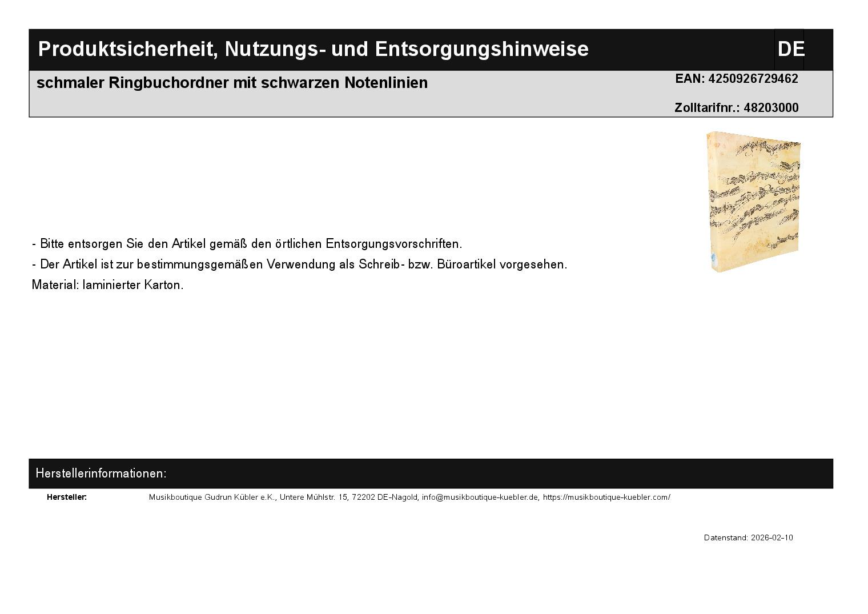Image resolution: width=868 pixels, height=614 pixels.
Task: Click the binder product image
Action: 753,202
